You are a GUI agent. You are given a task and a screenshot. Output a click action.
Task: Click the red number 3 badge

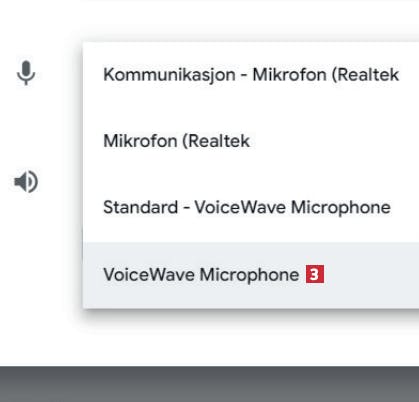coord(315,274)
